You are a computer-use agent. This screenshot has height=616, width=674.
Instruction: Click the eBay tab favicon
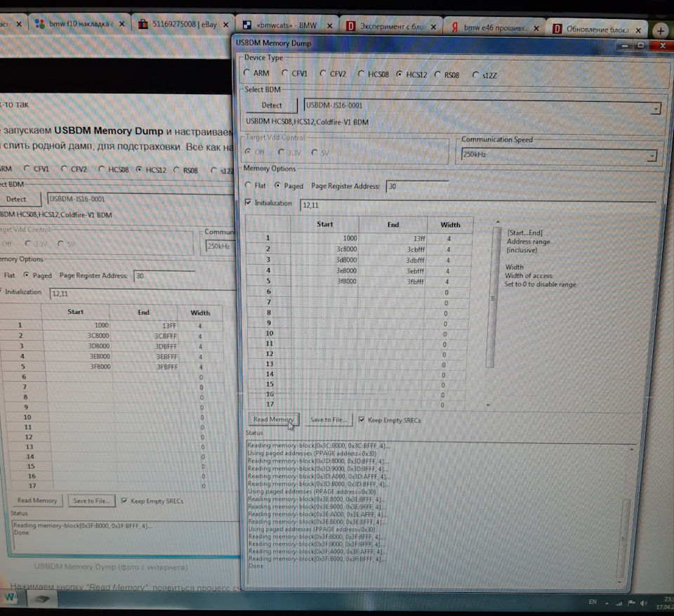point(143,24)
